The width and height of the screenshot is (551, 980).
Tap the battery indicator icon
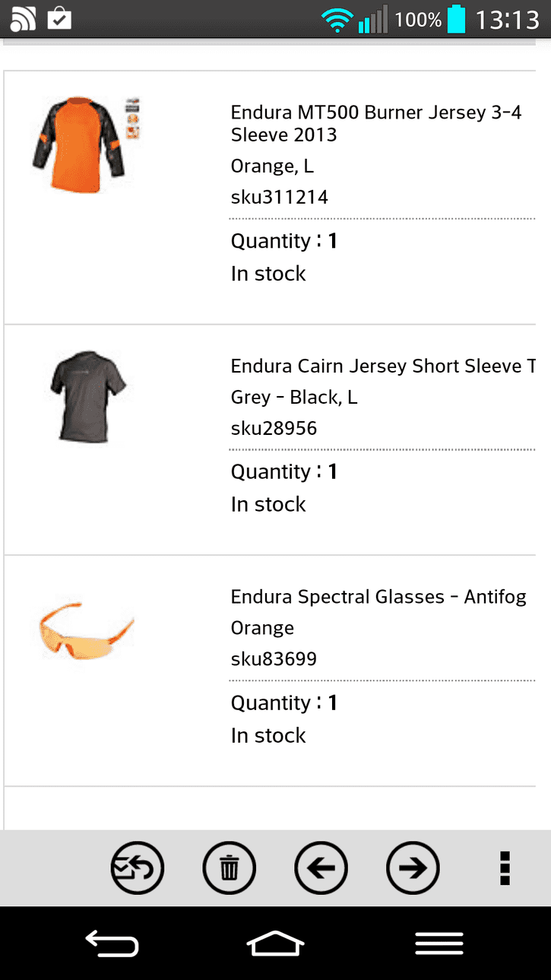click(x=456, y=19)
